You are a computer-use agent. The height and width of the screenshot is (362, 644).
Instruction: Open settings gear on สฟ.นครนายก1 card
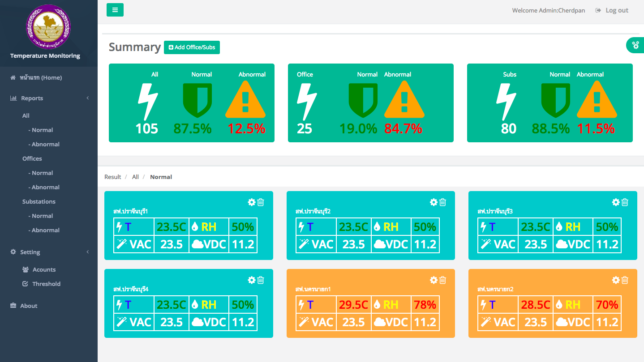(x=434, y=280)
